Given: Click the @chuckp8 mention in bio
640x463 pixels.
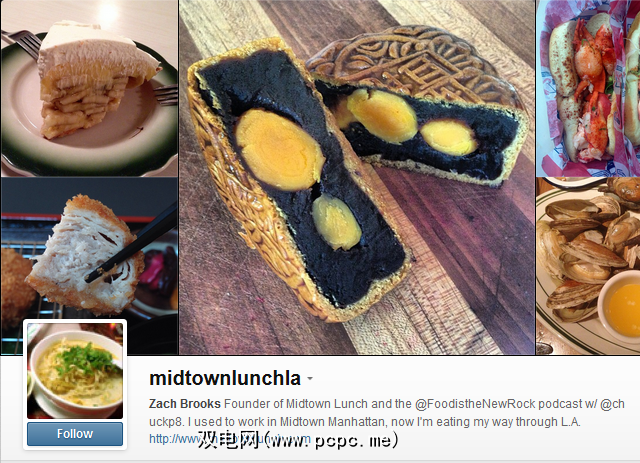Looking at the screenshot, I should point(613,404).
